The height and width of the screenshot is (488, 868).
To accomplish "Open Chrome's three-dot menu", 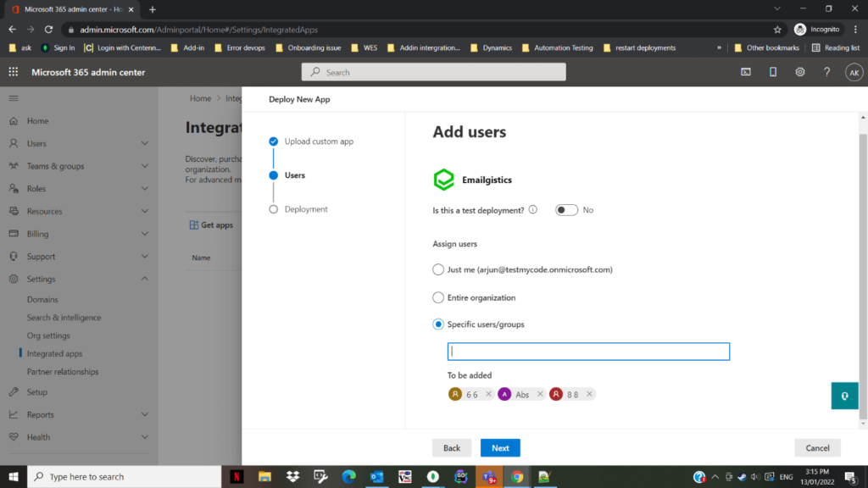I will (855, 30).
